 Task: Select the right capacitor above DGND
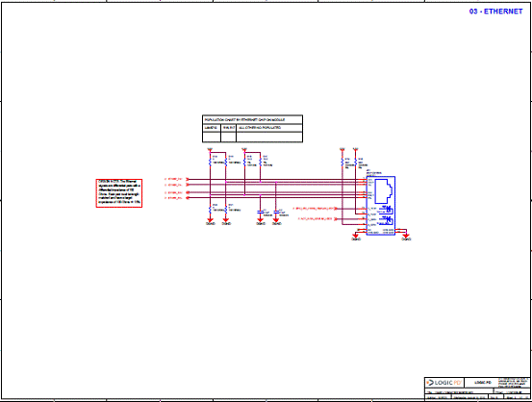[276, 212]
